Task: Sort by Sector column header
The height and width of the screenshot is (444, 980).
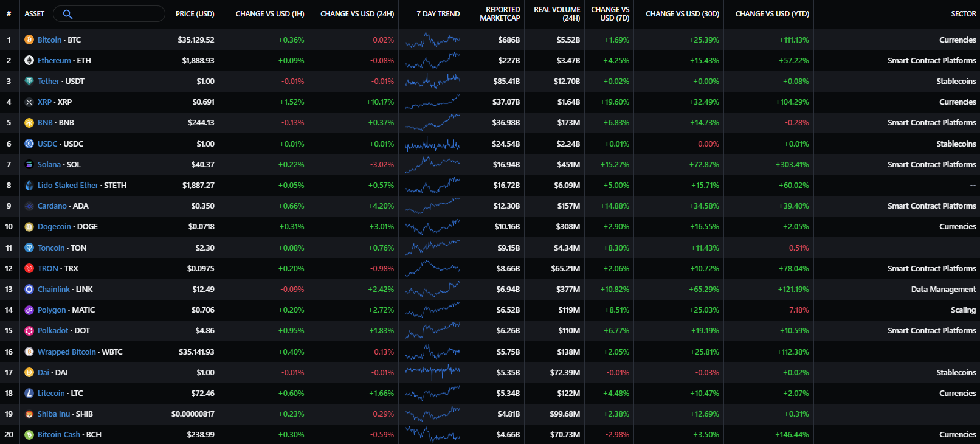Action: click(963, 14)
